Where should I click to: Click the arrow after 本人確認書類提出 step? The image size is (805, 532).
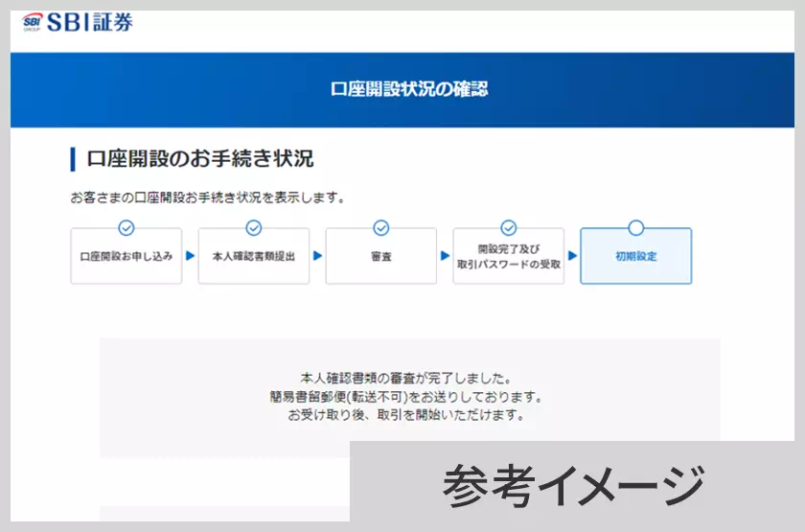pos(317,256)
